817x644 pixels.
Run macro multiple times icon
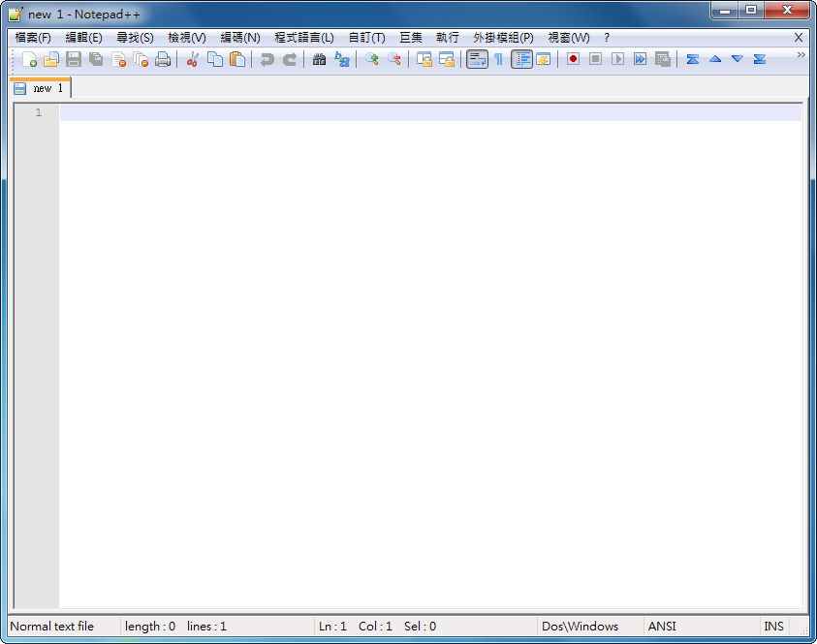tap(640, 59)
